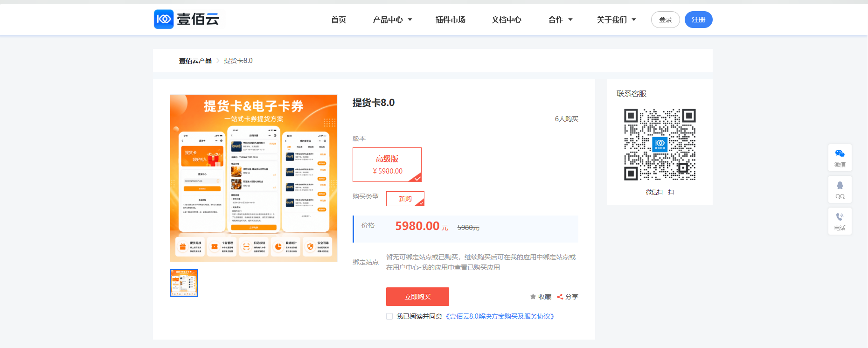Check the agreement checkbox 我已阅读并同意
The image size is (868, 348).
click(x=389, y=316)
